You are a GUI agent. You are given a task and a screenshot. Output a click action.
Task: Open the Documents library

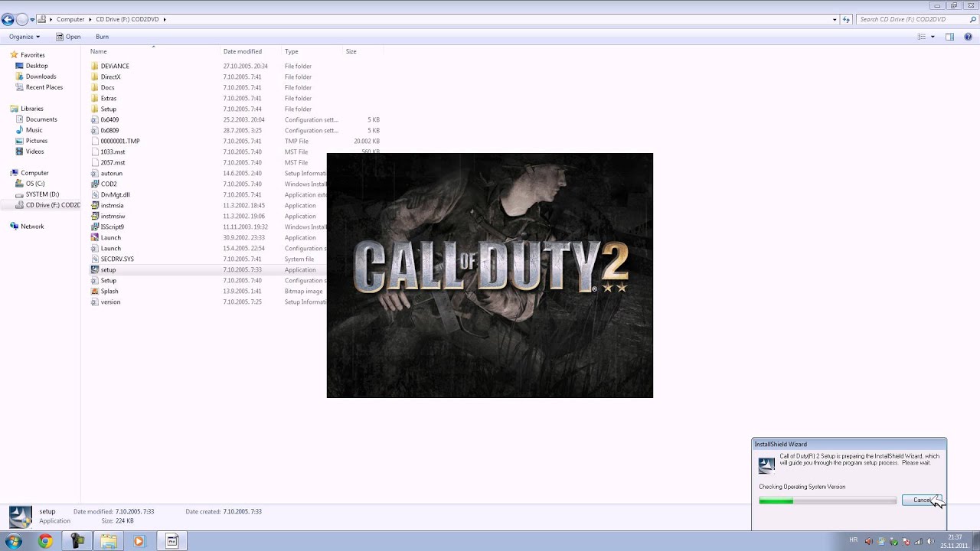41,119
